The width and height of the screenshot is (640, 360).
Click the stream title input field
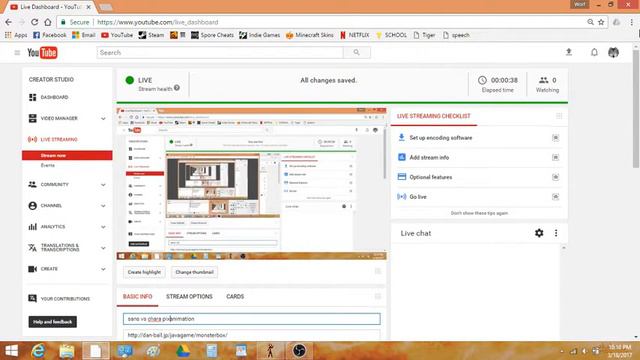[x=252, y=319]
